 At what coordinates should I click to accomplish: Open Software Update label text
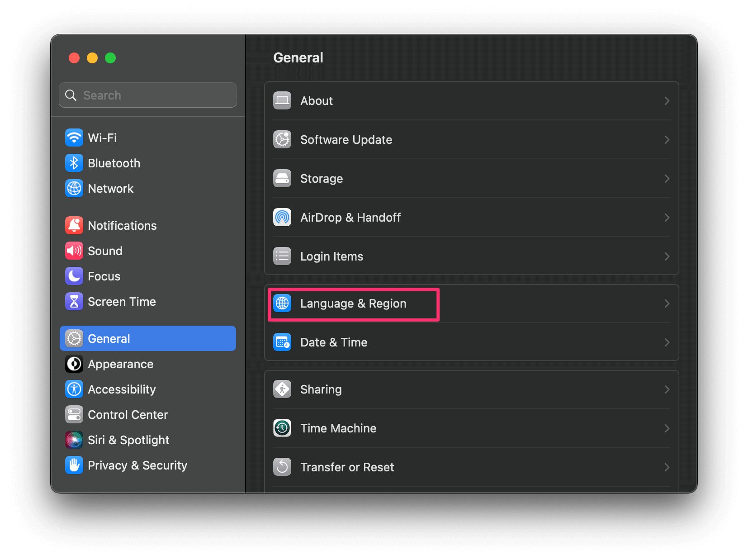tap(346, 140)
